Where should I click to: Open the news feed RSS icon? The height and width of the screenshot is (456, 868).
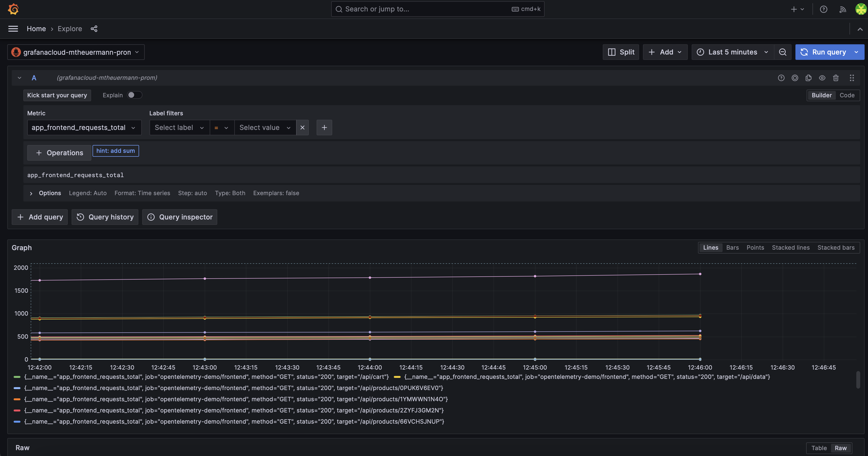(842, 9)
